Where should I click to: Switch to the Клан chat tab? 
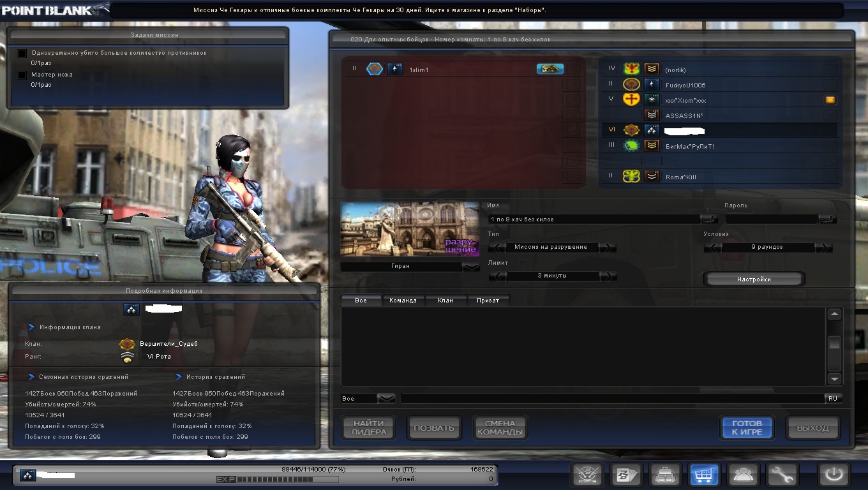pos(445,300)
